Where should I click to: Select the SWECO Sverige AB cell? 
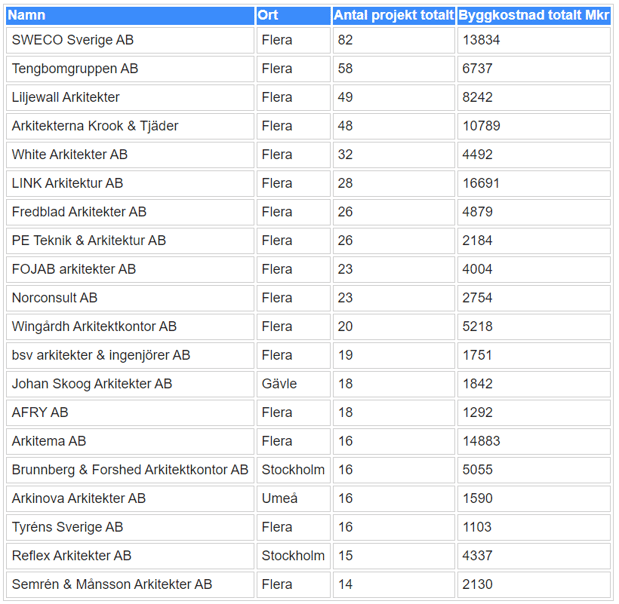(x=130, y=40)
